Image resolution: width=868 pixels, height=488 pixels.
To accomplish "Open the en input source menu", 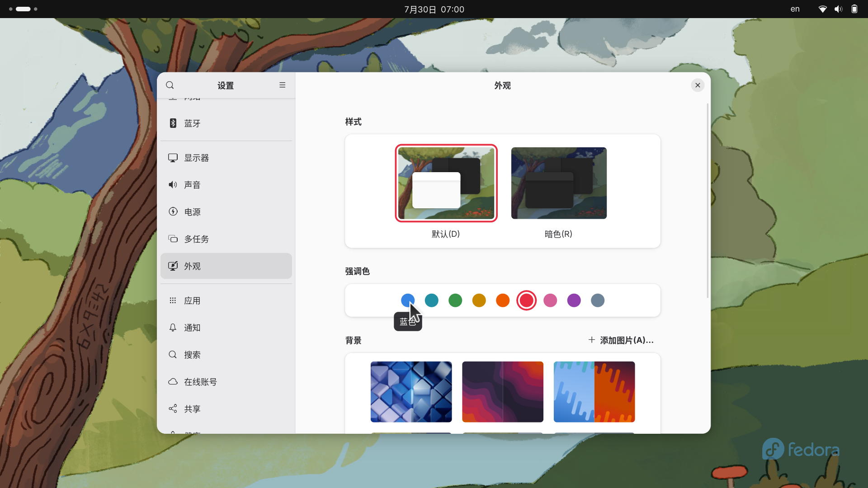I will point(795,9).
